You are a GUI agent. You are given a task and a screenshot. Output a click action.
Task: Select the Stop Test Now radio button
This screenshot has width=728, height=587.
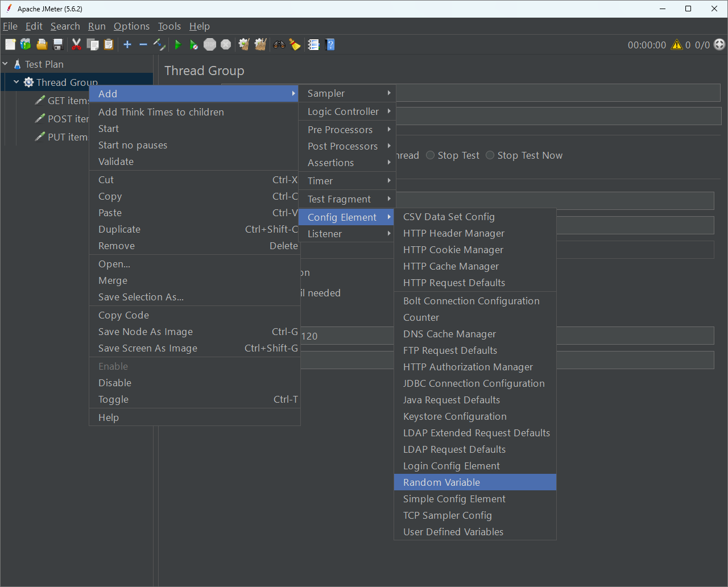click(490, 155)
